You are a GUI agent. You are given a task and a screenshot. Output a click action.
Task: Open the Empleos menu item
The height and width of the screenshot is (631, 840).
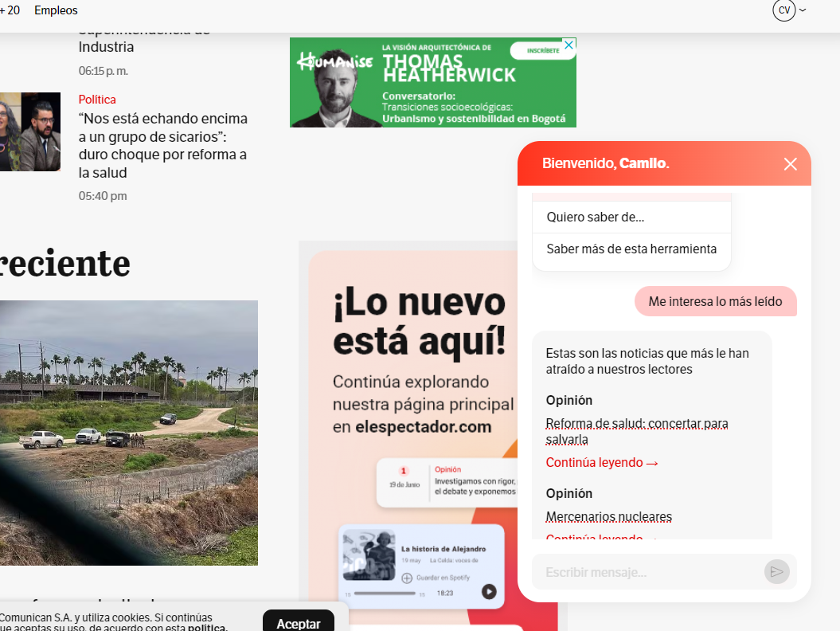[56, 10]
